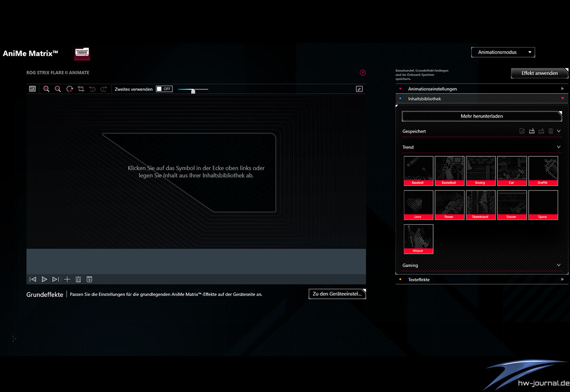The image size is (570, 392).
Task: Click Effekt anwenden button
Action: [540, 73]
